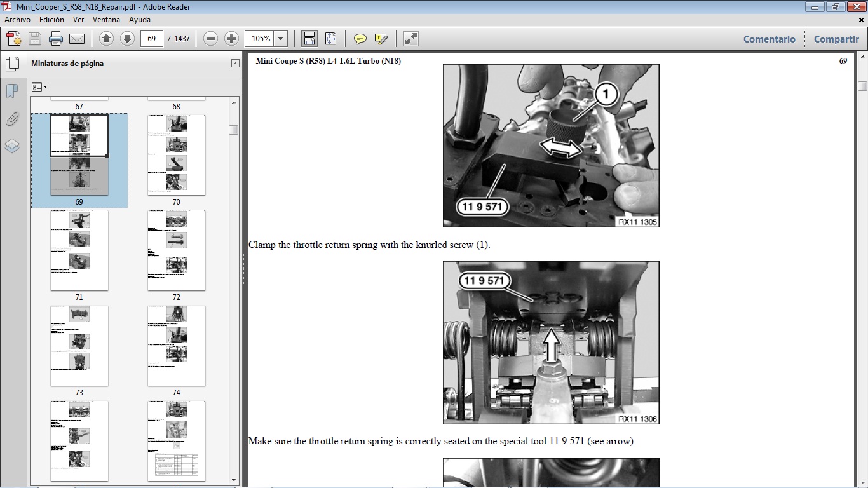Open the Ventana menu
This screenshot has width=868, height=488.
106,20
